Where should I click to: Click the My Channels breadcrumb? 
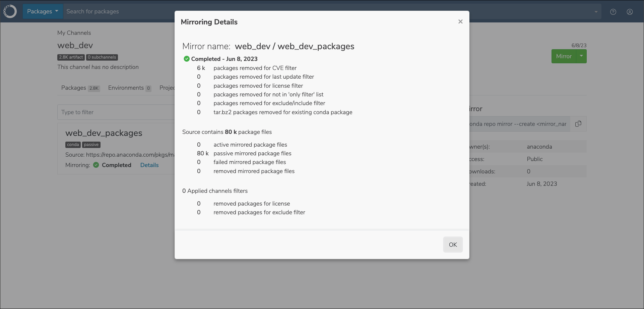(x=74, y=33)
